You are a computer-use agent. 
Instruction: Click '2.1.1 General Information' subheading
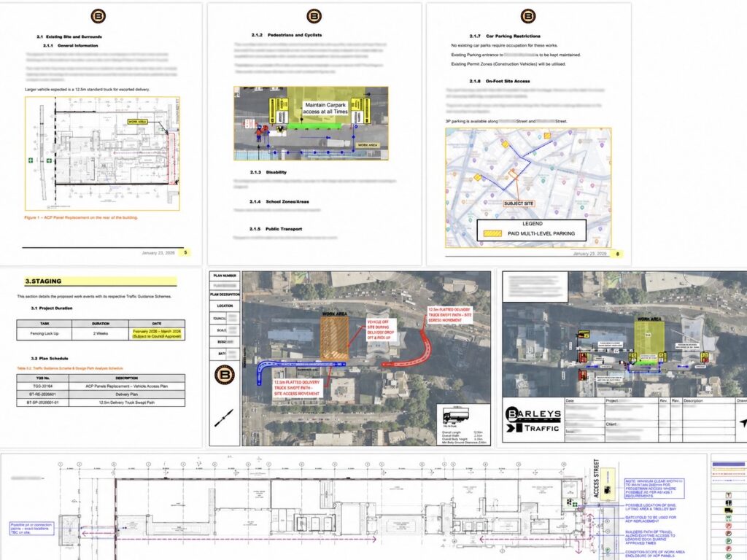tap(71, 46)
